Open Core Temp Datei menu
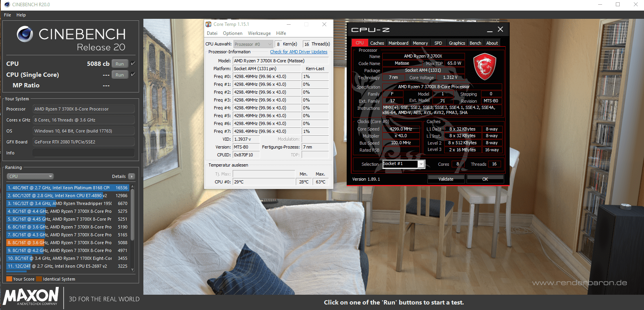644x310 pixels. 212,33
